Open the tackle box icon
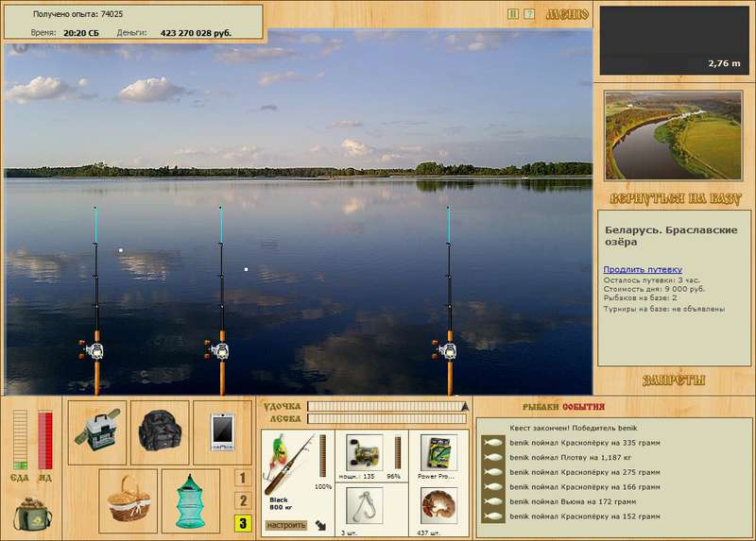The image size is (756, 541). point(97,432)
